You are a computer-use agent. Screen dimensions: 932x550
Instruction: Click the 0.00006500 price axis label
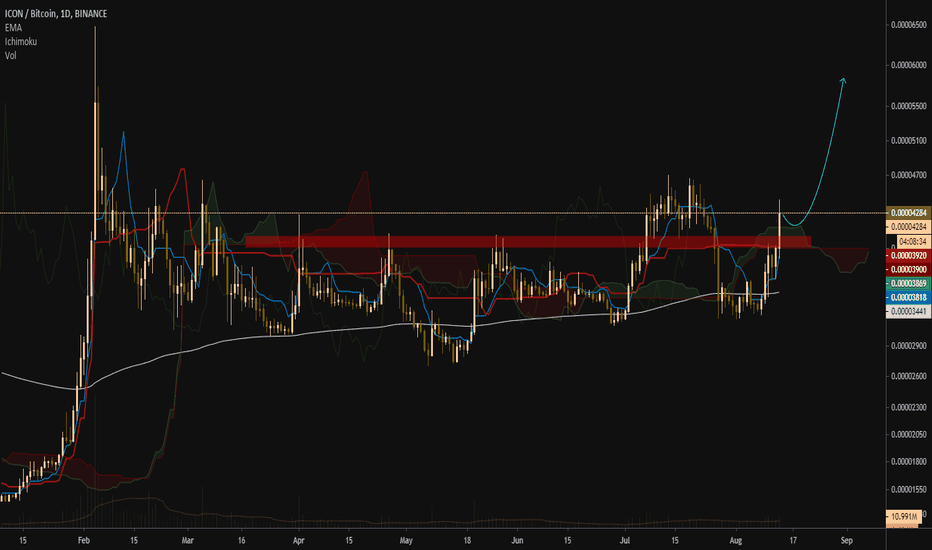(908, 25)
